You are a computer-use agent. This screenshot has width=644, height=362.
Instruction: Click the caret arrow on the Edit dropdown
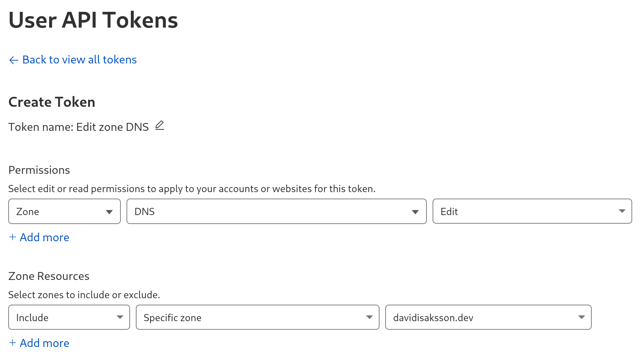pyautogui.click(x=622, y=211)
